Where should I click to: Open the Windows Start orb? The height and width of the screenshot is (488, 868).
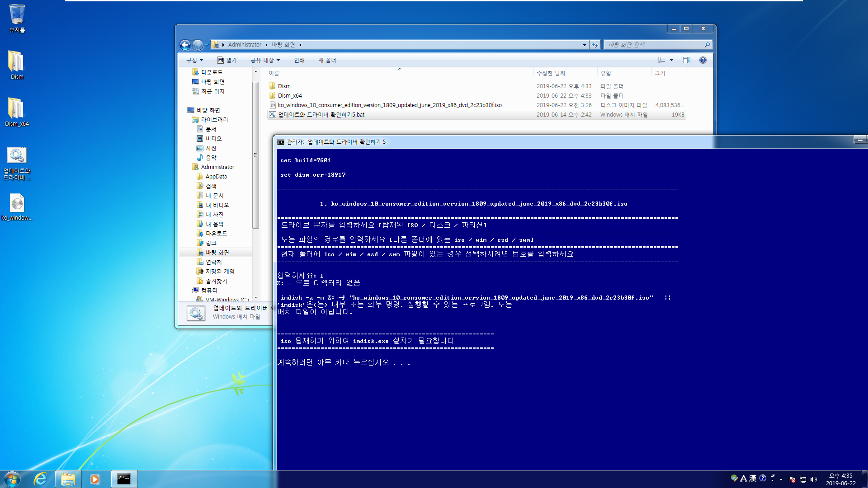point(12,479)
